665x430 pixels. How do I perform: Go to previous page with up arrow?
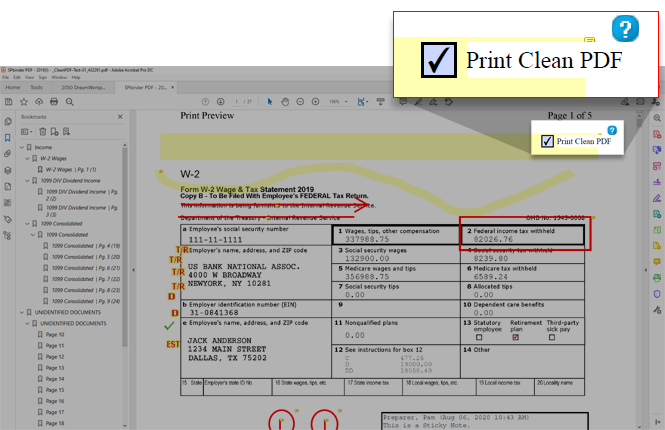[x=205, y=102]
